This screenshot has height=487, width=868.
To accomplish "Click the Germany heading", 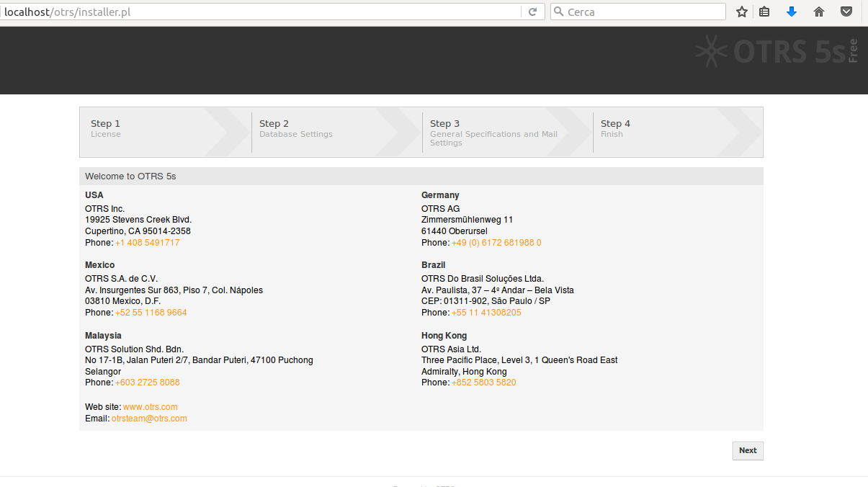I will click(440, 195).
